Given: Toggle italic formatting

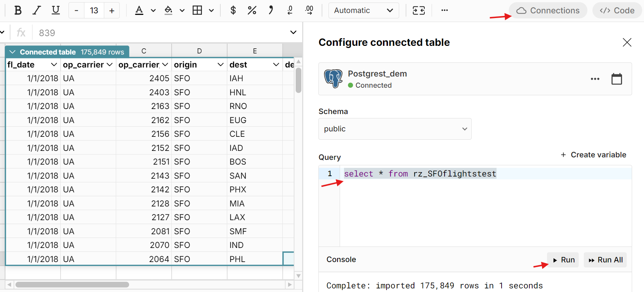Looking at the screenshot, I should pyautogui.click(x=36, y=10).
